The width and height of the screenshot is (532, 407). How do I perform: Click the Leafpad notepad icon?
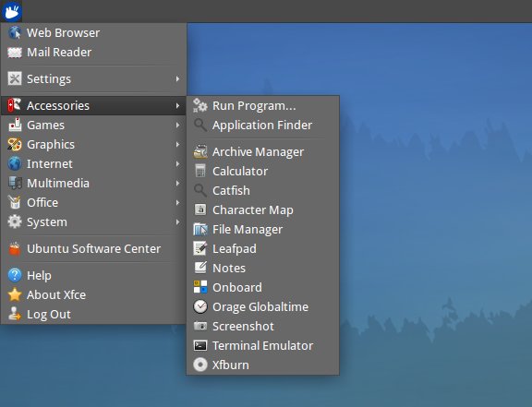200,248
